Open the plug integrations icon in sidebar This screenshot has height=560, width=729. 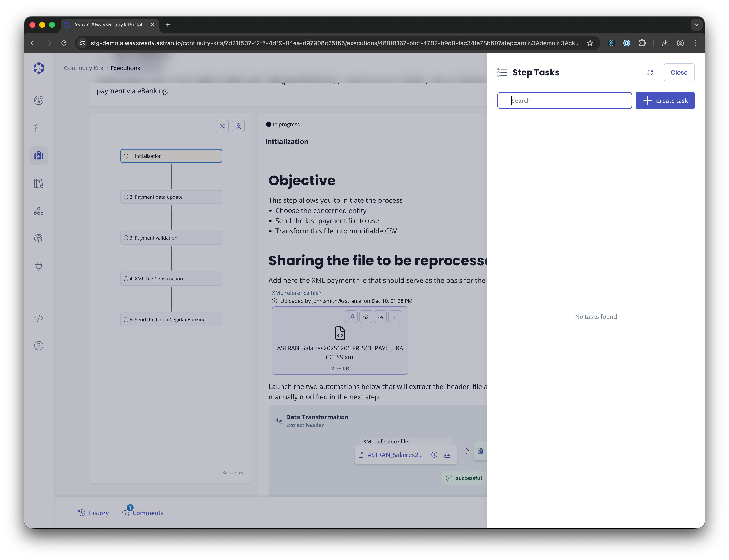coord(39,266)
